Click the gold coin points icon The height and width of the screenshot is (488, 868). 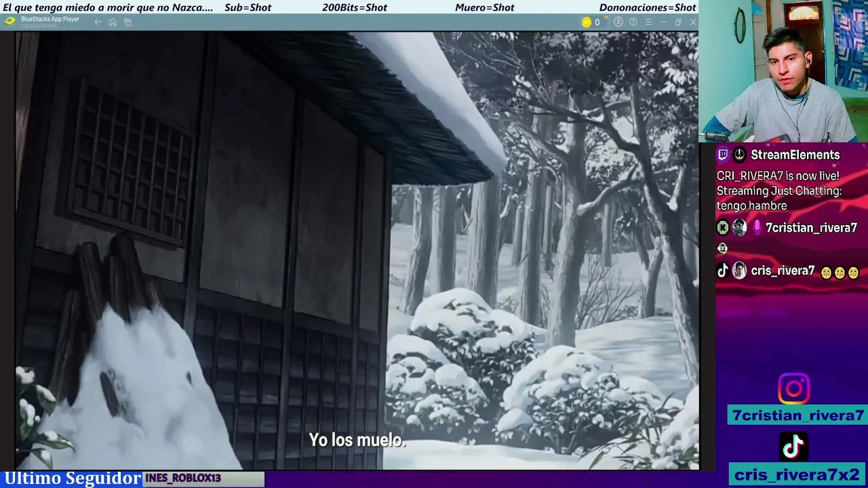(587, 22)
